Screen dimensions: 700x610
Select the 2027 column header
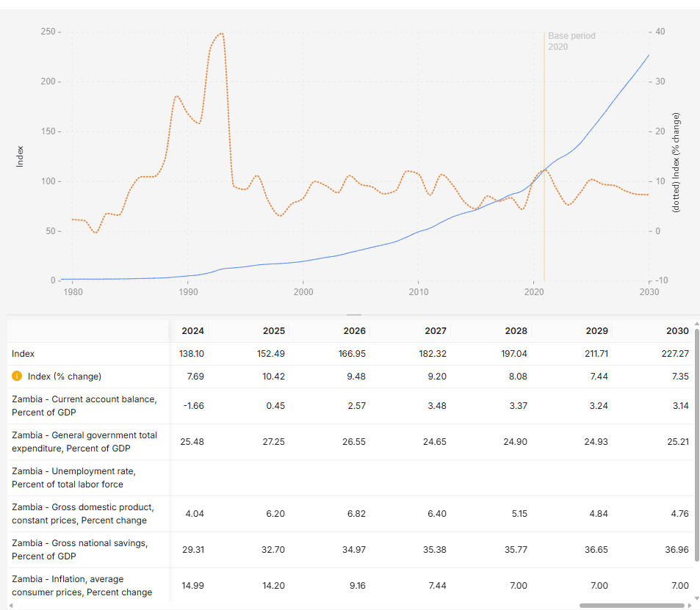[436, 330]
